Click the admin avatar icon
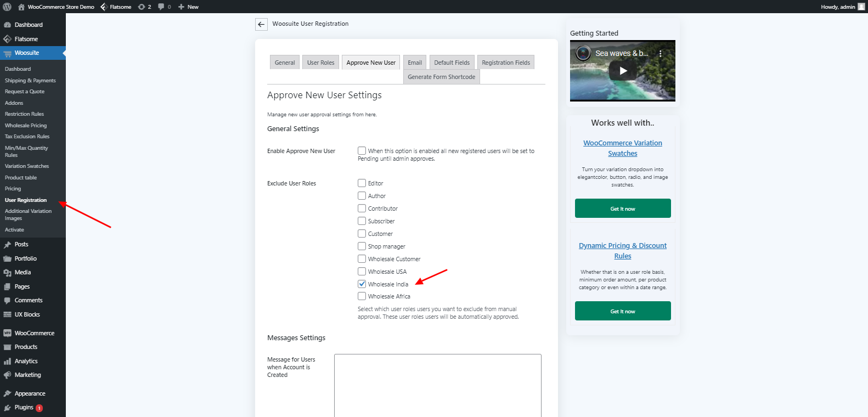868x417 pixels. tap(861, 7)
